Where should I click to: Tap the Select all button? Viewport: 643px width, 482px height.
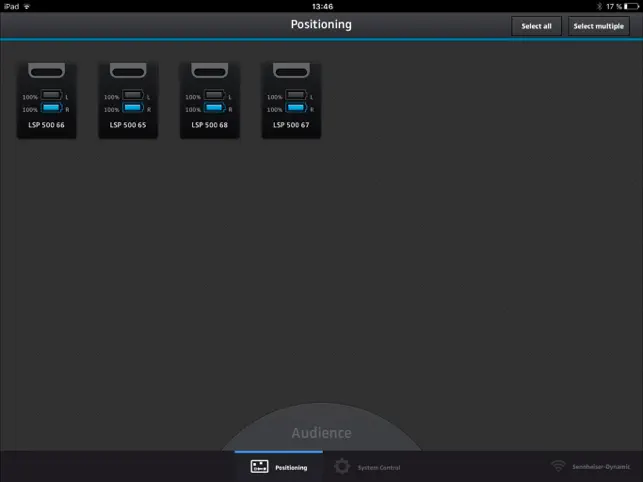(536, 26)
